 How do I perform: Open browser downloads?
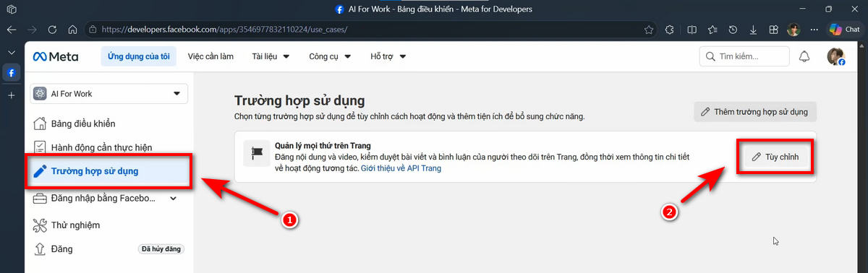(x=754, y=30)
